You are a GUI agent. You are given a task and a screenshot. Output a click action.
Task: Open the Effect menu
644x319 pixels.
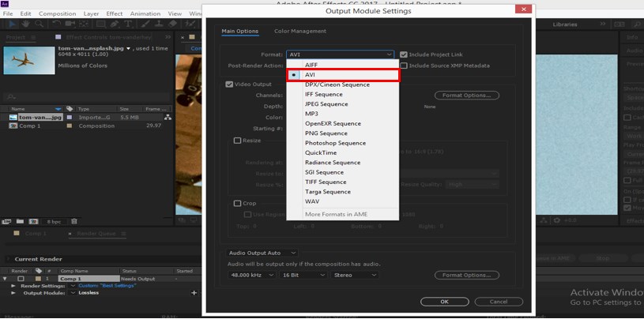coord(115,13)
